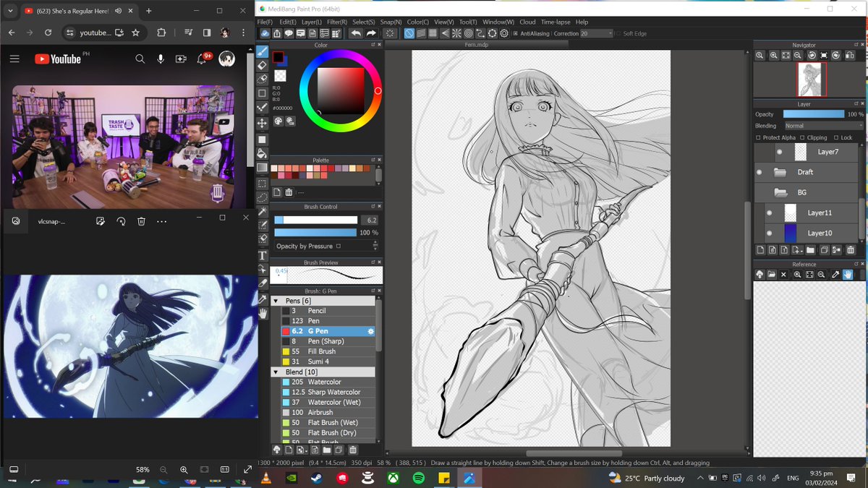Hide Layer10 visibility dot
Viewport: 868px width, 488px height.
(x=769, y=233)
